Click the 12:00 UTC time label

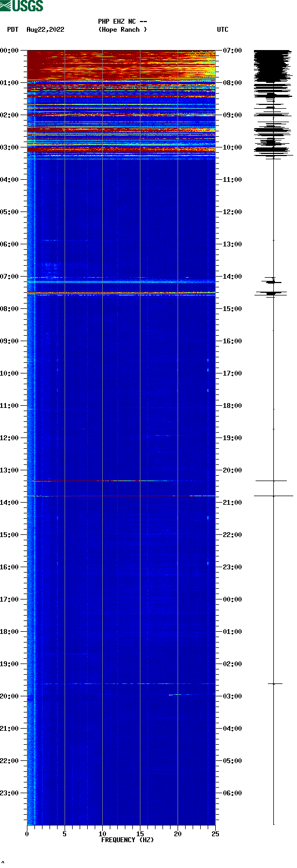[x=232, y=212]
